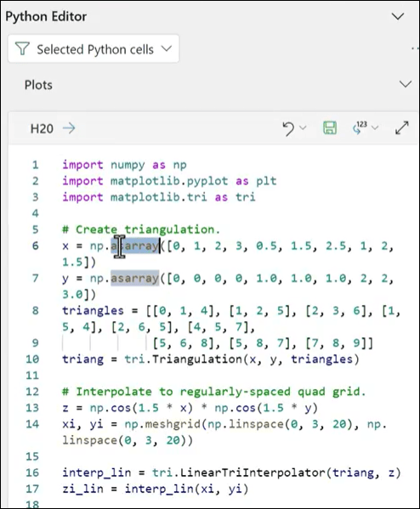Click the highlighted asarray on line 7

tap(135, 278)
